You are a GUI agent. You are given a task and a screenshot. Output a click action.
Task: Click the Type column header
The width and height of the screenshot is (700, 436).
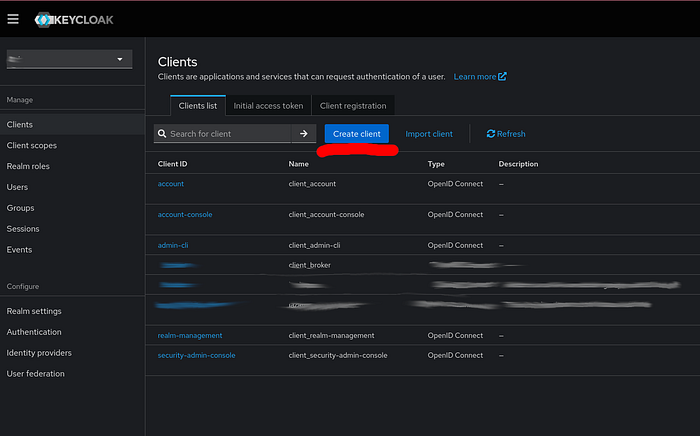(x=436, y=164)
